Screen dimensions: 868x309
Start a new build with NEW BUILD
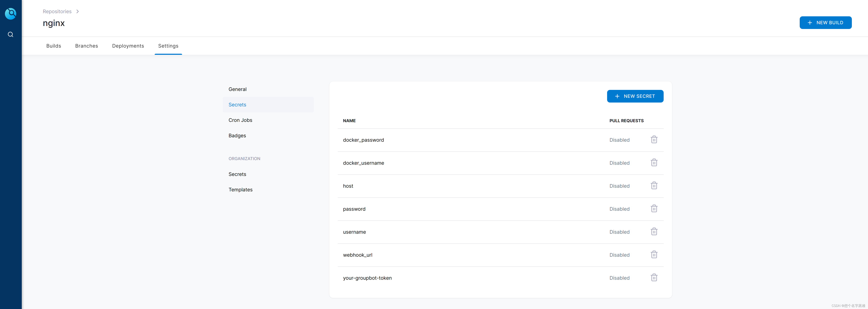[x=825, y=23]
